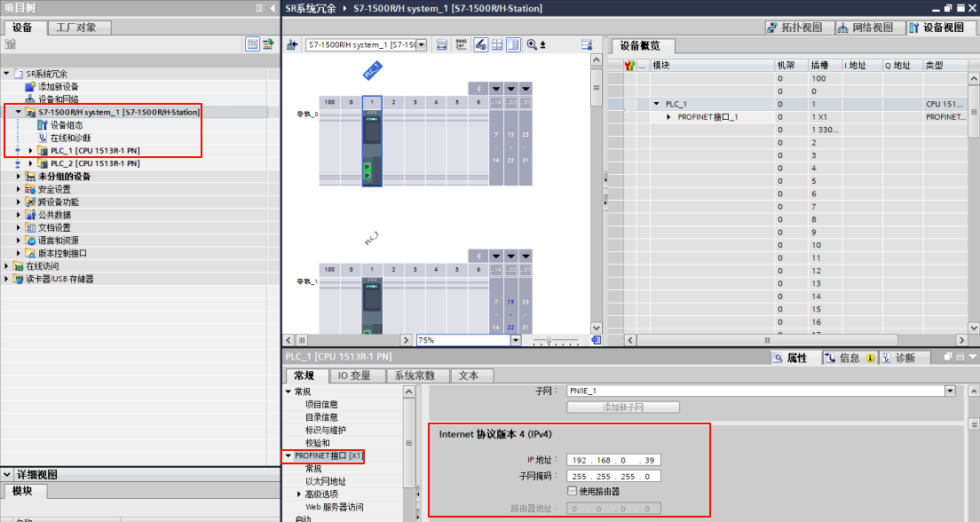
Task: Click the device overview horizontal scrollbar
Action: [x=767, y=340]
